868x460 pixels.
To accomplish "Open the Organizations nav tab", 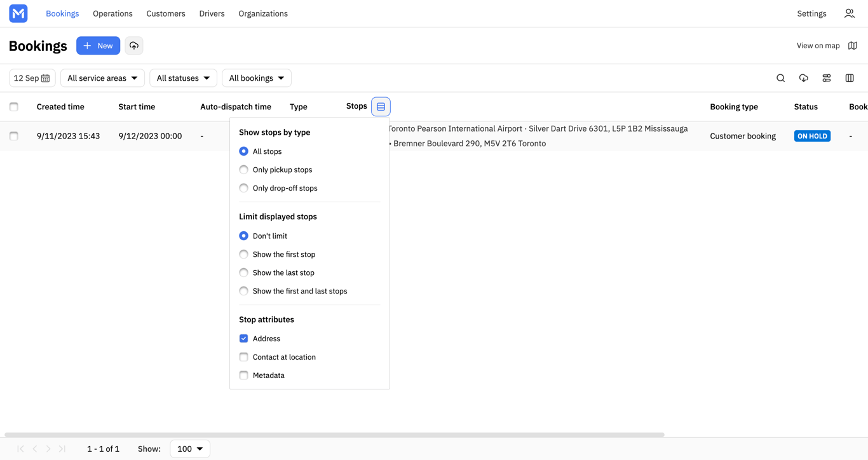I will tap(263, 13).
